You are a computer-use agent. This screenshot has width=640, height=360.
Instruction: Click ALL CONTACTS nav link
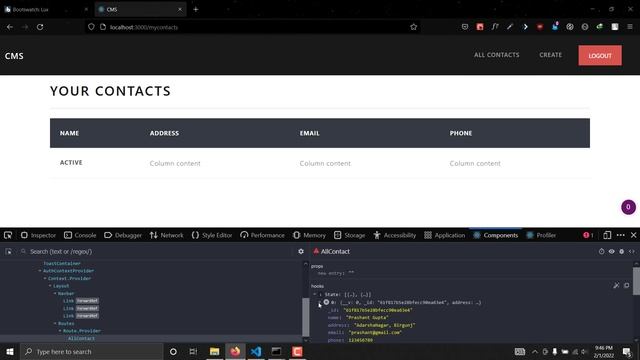[496, 55]
